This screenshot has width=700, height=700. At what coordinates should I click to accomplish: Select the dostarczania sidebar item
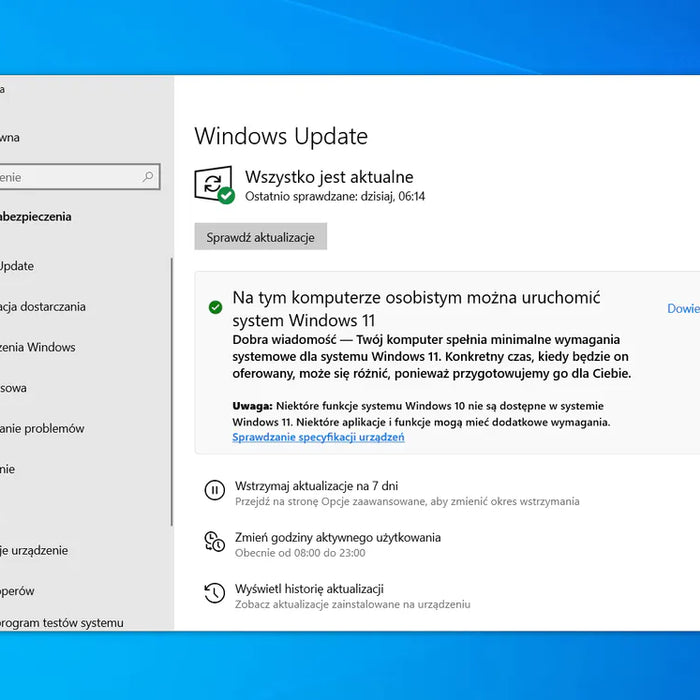pos(42,307)
